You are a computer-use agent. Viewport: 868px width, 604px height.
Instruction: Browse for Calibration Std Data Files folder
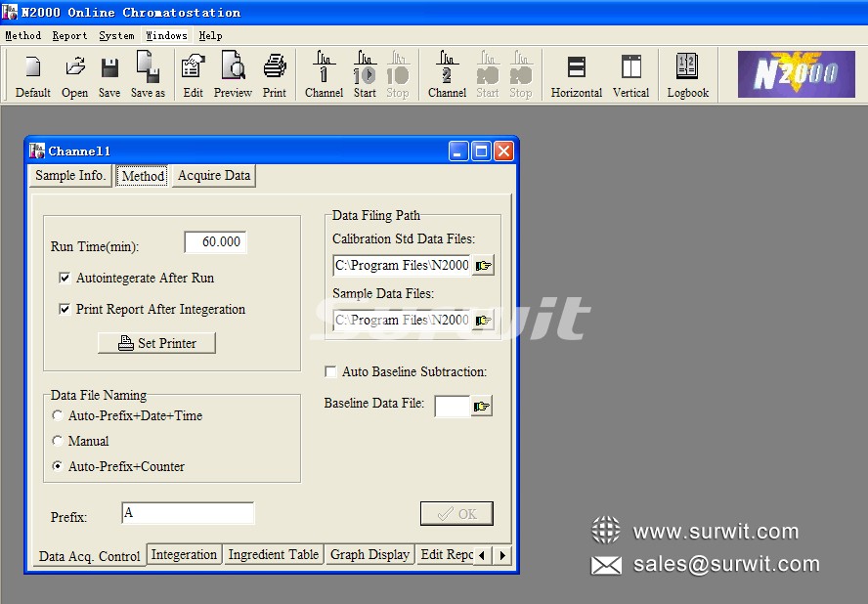(483, 265)
